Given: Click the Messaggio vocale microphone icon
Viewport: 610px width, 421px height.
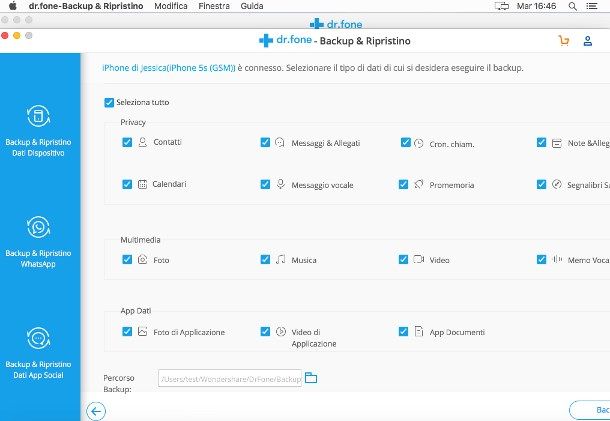Looking at the screenshot, I should tap(280, 184).
